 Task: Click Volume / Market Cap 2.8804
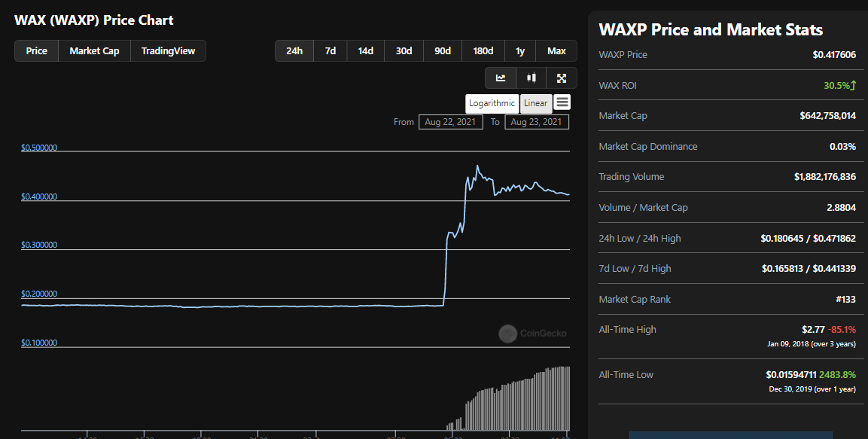[842, 208]
